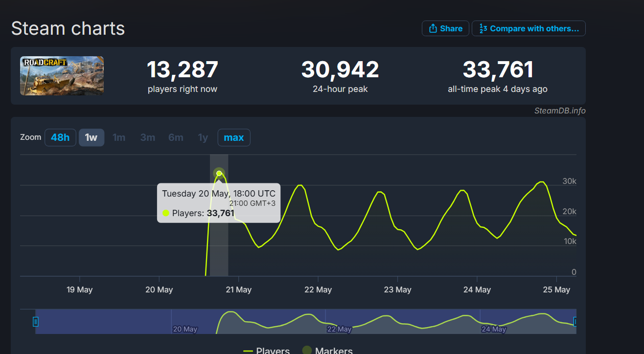644x354 pixels.
Task: Zoom the chart to max
Action: (x=234, y=137)
